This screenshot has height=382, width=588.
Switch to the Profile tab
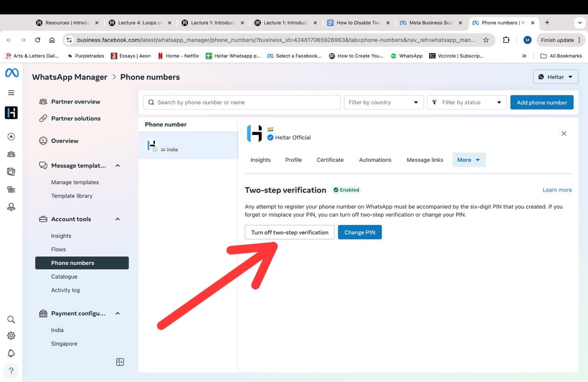294,160
